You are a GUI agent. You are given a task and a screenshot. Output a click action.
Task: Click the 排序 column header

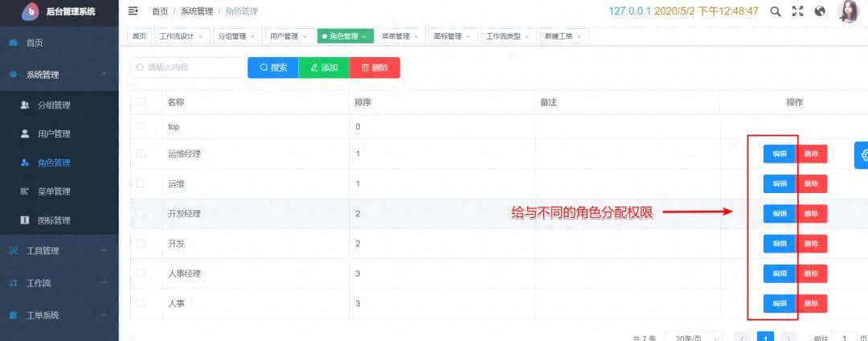(363, 102)
